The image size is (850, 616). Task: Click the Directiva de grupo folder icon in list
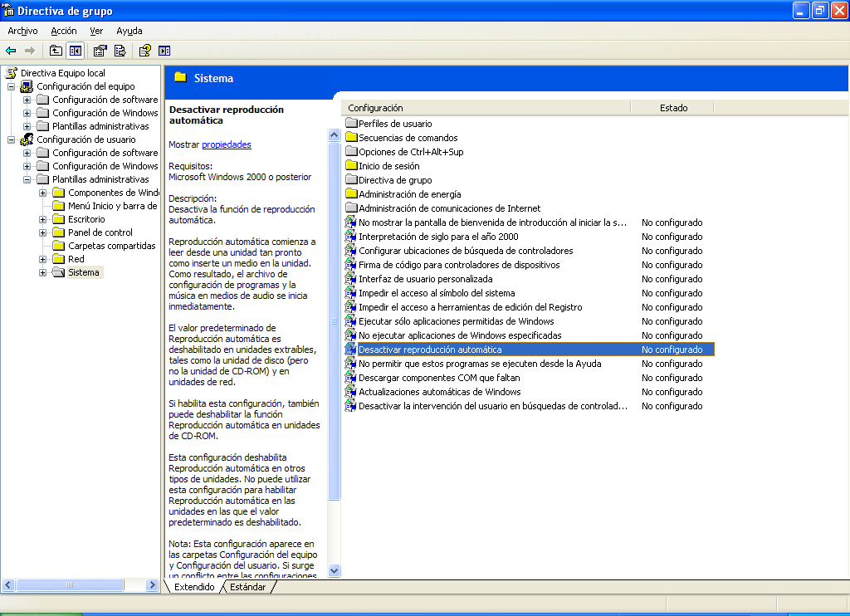pos(351,179)
